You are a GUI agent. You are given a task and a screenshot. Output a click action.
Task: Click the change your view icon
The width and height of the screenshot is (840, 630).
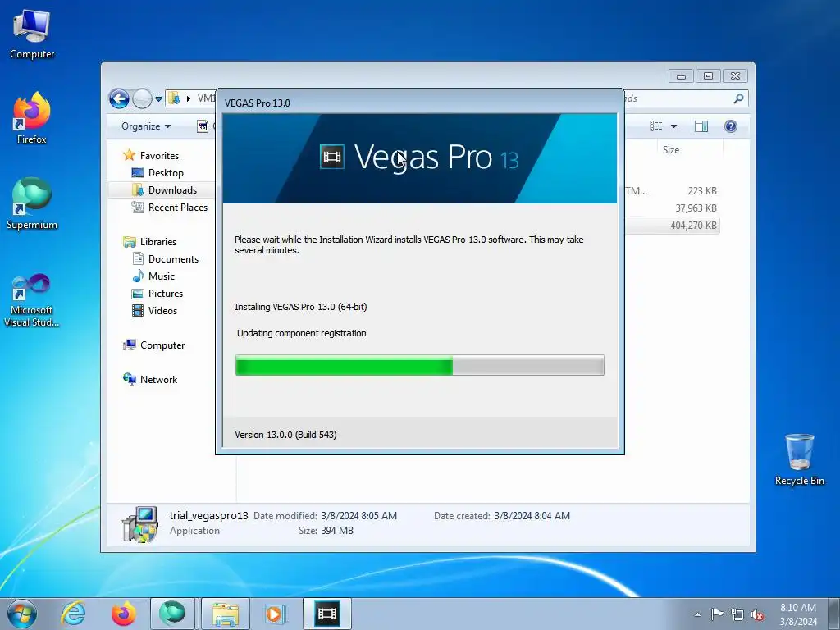click(655, 126)
